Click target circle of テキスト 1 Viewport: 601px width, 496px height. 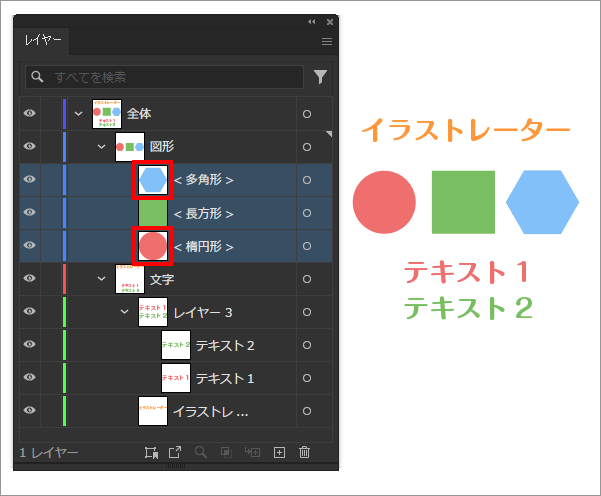click(x=307, y=378)
